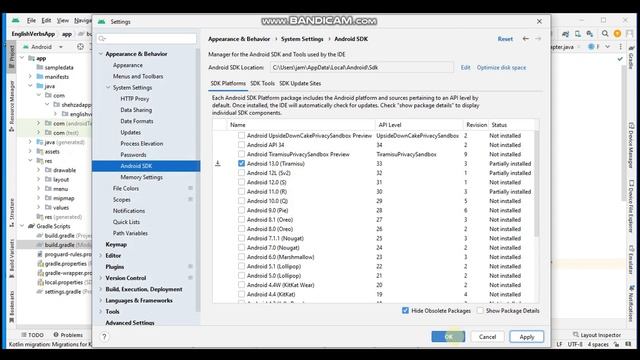Viewport: 640px width, 360px height.
Task: Open the Problems tool window
Action: 68,335
